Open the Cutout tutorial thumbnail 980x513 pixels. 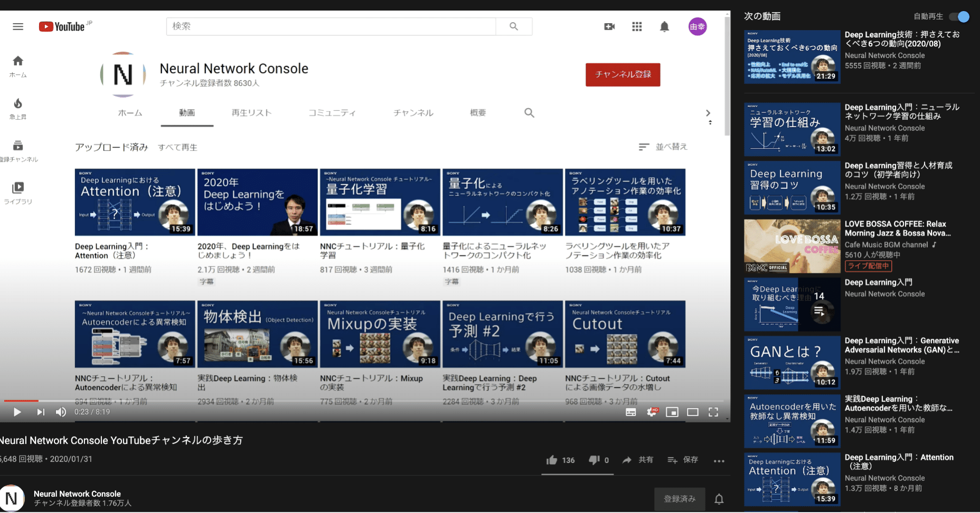point(625,334)
